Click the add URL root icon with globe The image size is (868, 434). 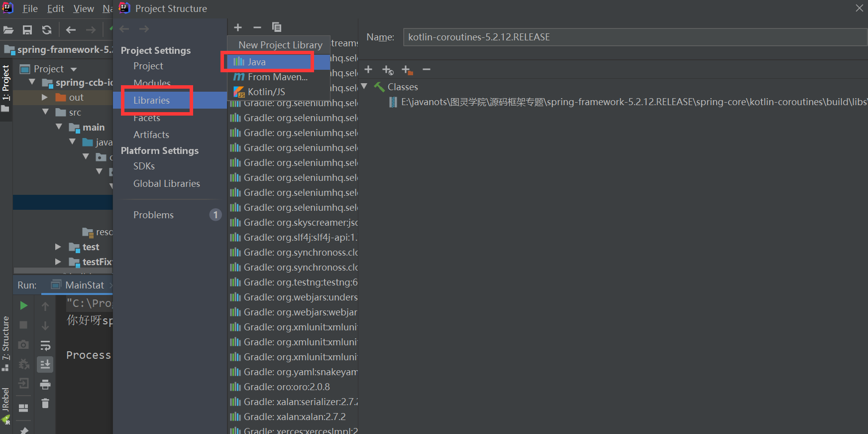point(388,70)
